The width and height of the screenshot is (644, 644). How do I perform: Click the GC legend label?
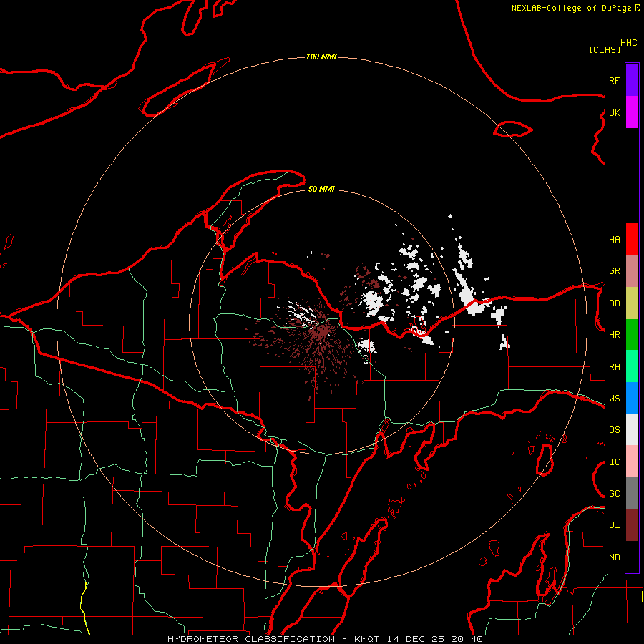coord(614,494)
